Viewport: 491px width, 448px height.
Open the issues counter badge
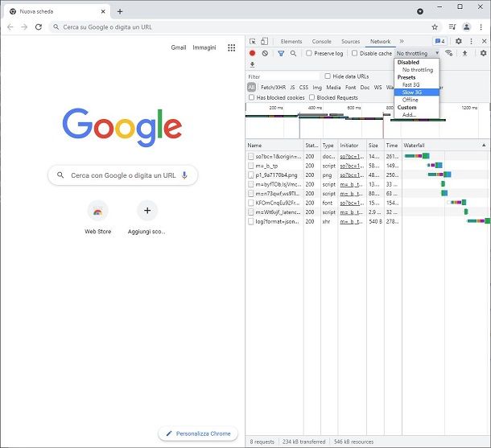click(x=439, y=41)
